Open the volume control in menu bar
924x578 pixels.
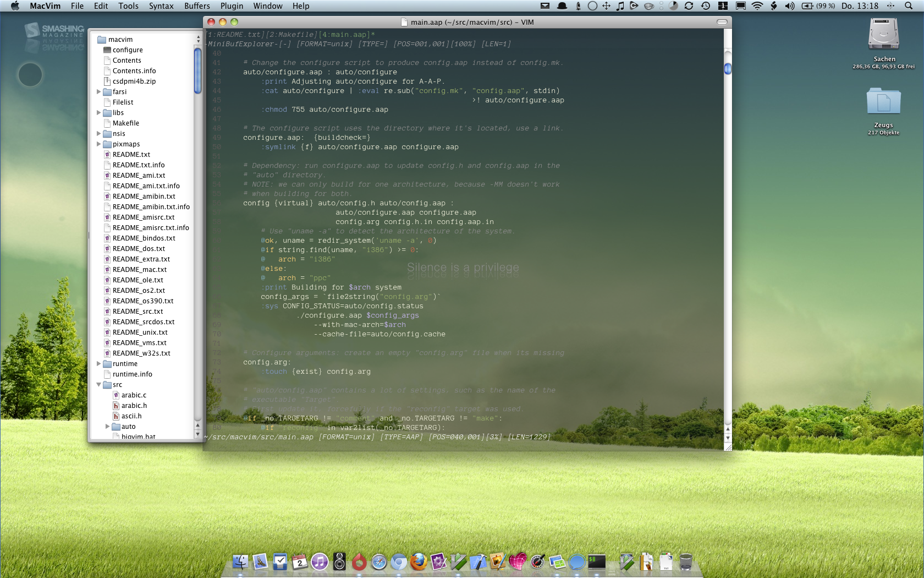790,6
